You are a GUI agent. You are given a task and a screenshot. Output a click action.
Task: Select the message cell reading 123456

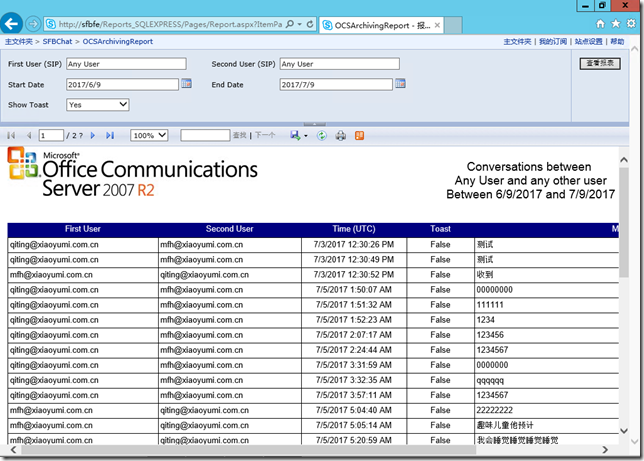[x=547, y=335]
